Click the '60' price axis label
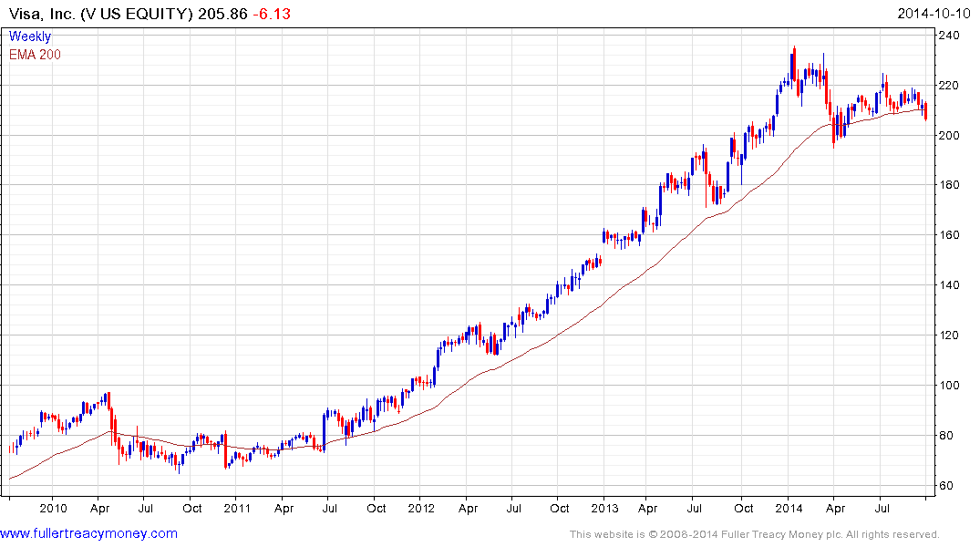980x547 pixels. tap(946, 485)
